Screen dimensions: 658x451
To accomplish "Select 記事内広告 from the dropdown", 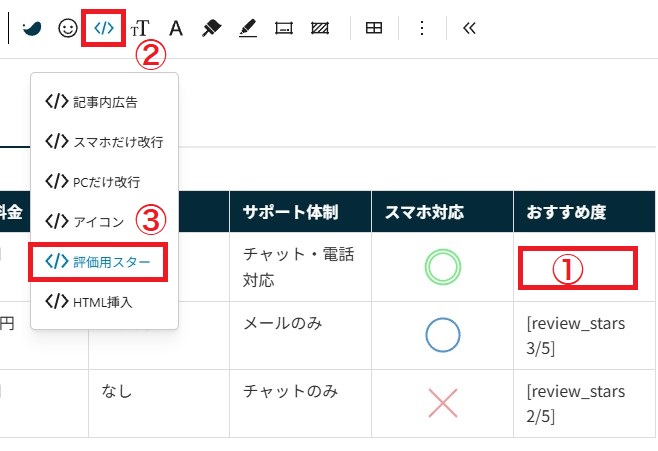I will coord(104,101).
